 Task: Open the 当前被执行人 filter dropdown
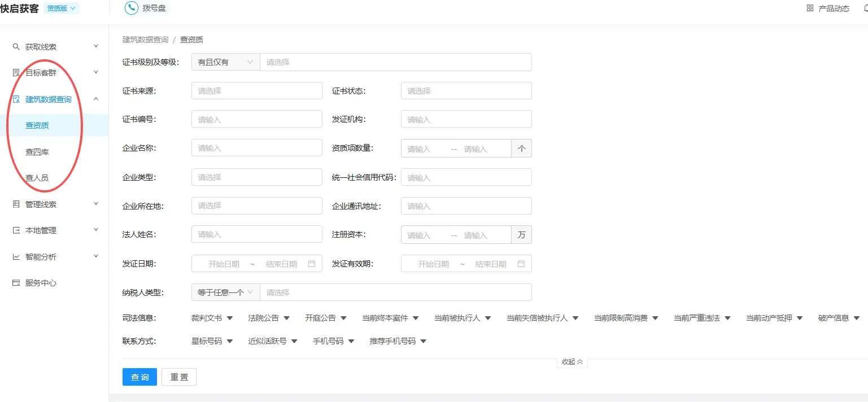pyautogui.click(x=463, y=318)
